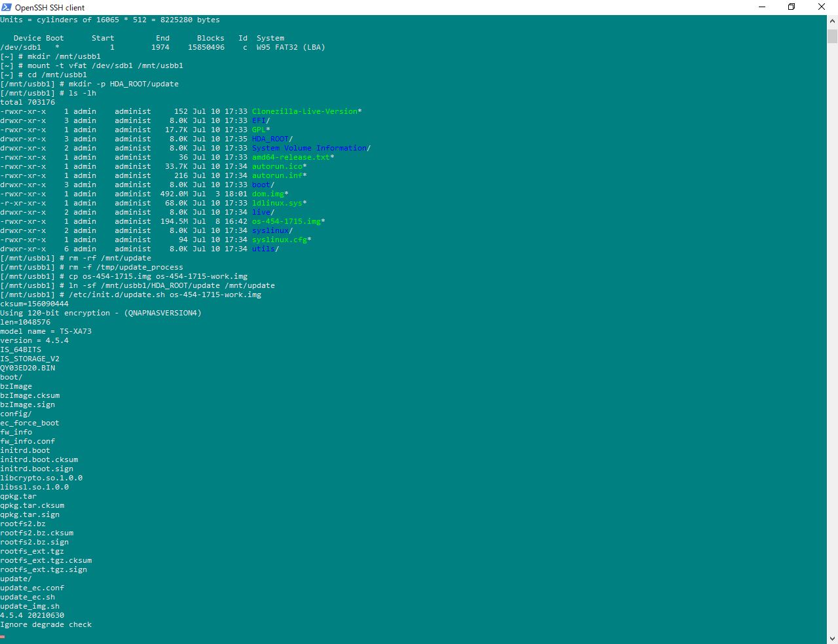Screen dimensions: 838x644
Task: Click the '/etc/init.d/update.sh' command line
Action: click(130, 295)
